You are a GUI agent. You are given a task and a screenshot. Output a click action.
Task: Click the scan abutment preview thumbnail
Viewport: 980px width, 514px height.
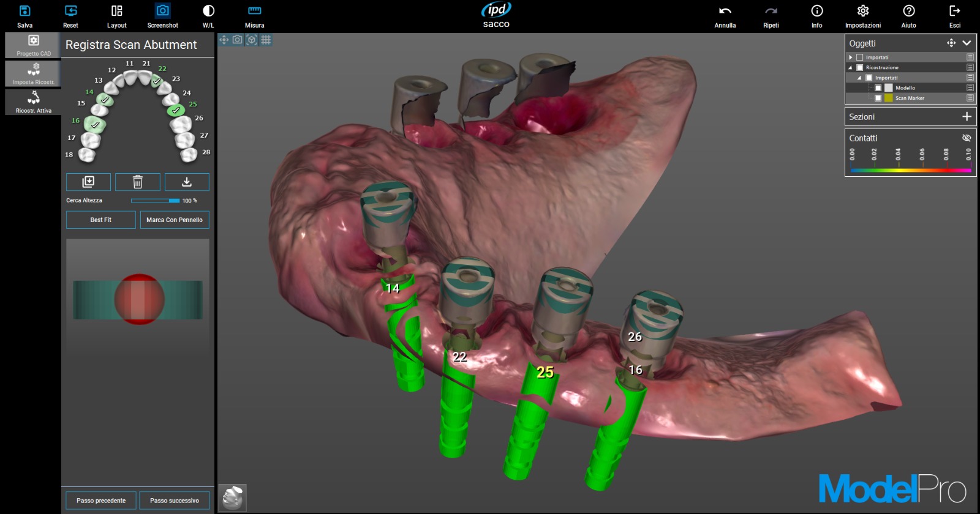(x=138, y=300)
